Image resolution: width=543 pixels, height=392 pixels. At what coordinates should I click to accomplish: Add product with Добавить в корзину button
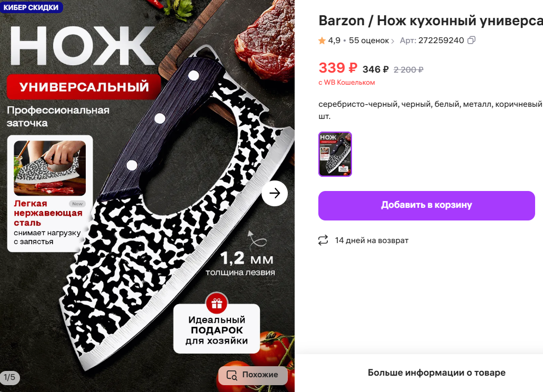(427, 205)
